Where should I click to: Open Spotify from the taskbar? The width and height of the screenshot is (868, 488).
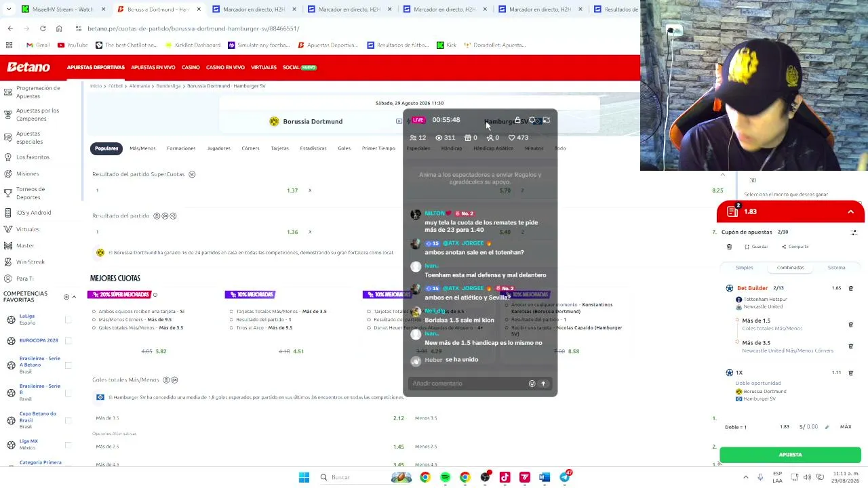tap(445, 477)
